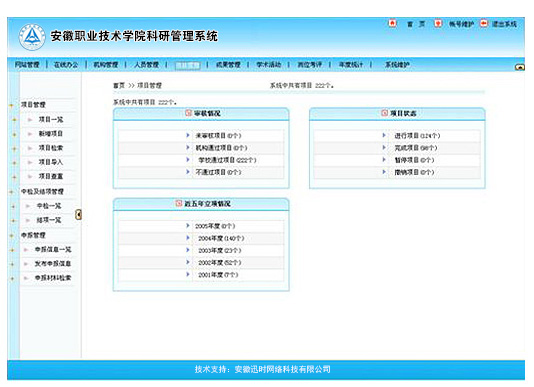Click the small icon at right end of navigation bar
The image size is (534, 387).
click(x=520, y=67)
